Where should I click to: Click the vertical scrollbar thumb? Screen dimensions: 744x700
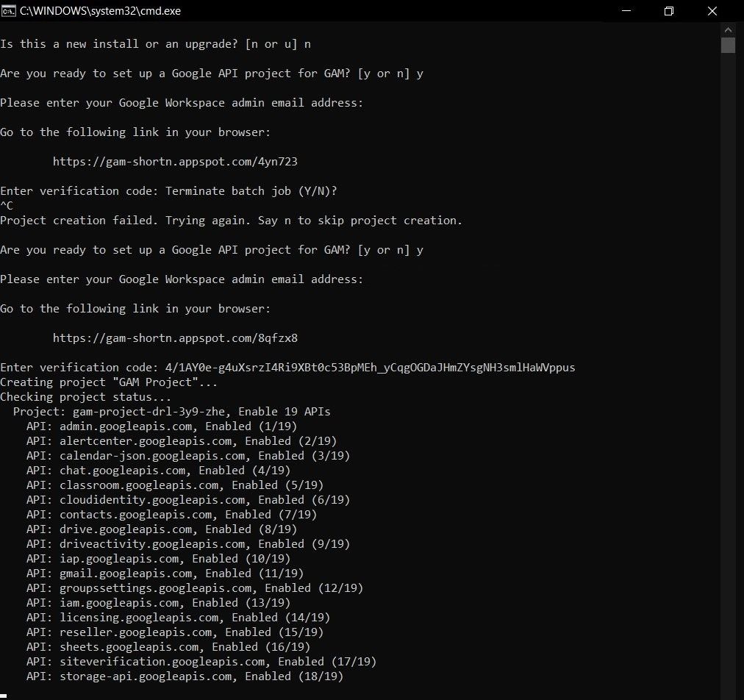(728, 46)
